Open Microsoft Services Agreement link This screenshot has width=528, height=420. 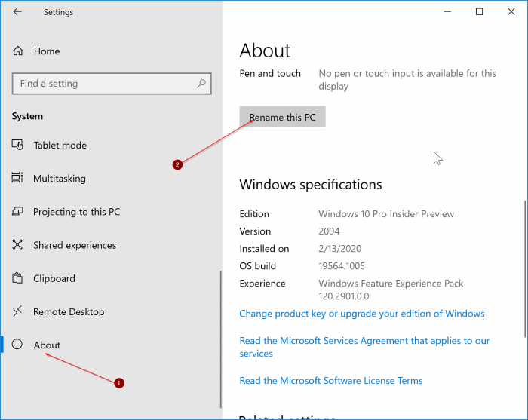coord(364,347)
